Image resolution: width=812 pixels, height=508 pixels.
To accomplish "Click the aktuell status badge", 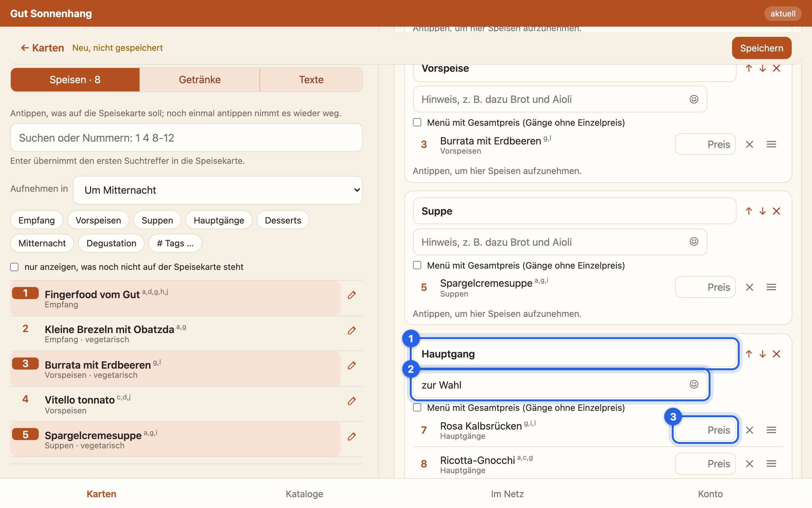I will [x=783, y=14].
